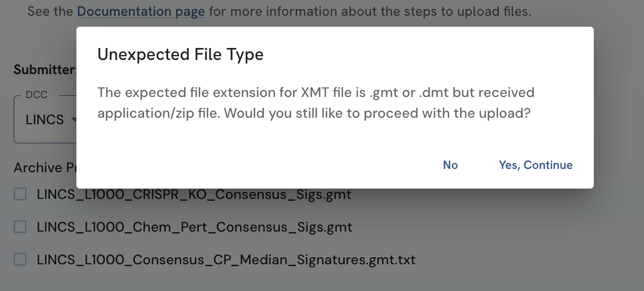Enable the Consensus_CP_Median_Signatures.gmt.txt checkbox
This screenshot has height=291, width=644.
[x=20, y=259]
